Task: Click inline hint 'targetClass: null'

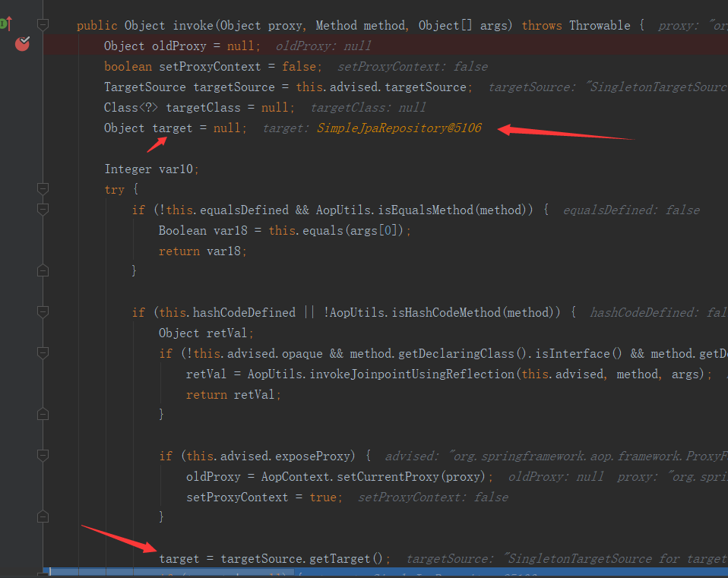Action: pyautogui.click(x=368, y=108)
